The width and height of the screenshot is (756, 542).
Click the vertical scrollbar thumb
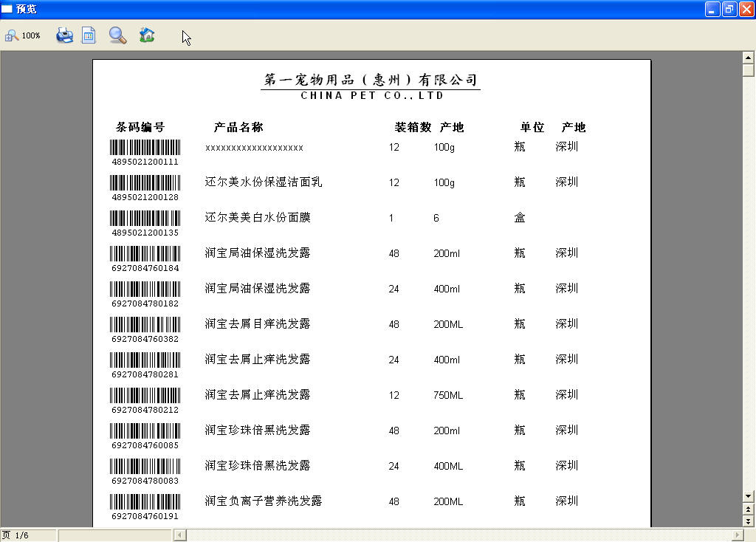tap(748, 70)
